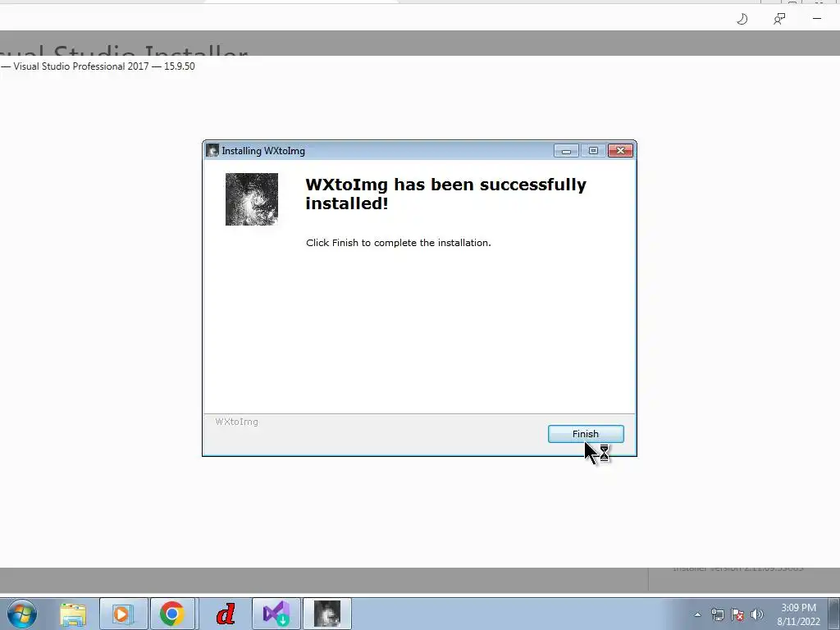Toggle dark theme moon icon in Visual Studio Installer
The image size is (840, 630).
742,20
